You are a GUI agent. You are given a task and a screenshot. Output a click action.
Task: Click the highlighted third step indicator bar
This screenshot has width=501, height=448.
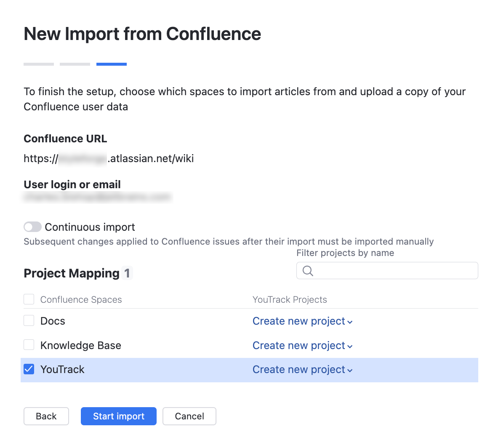111,64
